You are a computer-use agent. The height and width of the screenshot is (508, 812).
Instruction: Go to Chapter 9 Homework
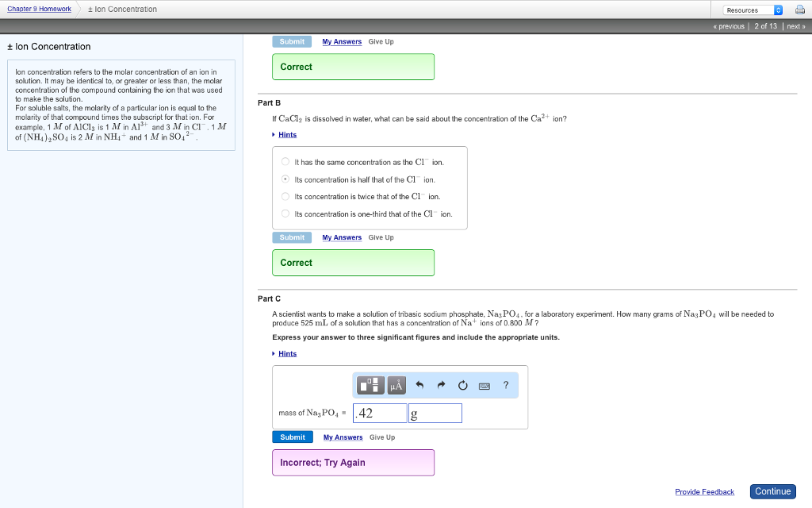click(x=39, y=9)
